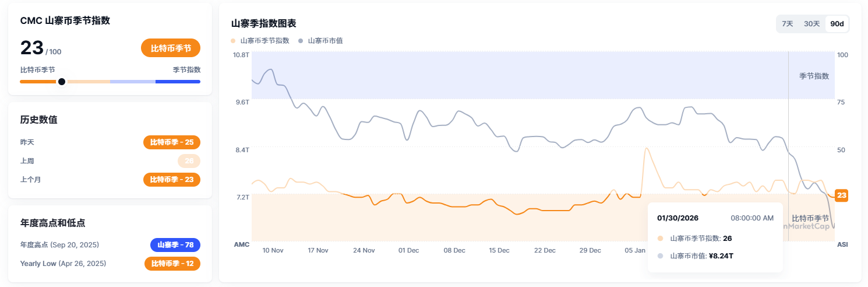This screenshot has width=868, height=287.
Task: Click last month's 比特币季 - 23 badge
Action: pyautogui.click(x=172, y=180)
